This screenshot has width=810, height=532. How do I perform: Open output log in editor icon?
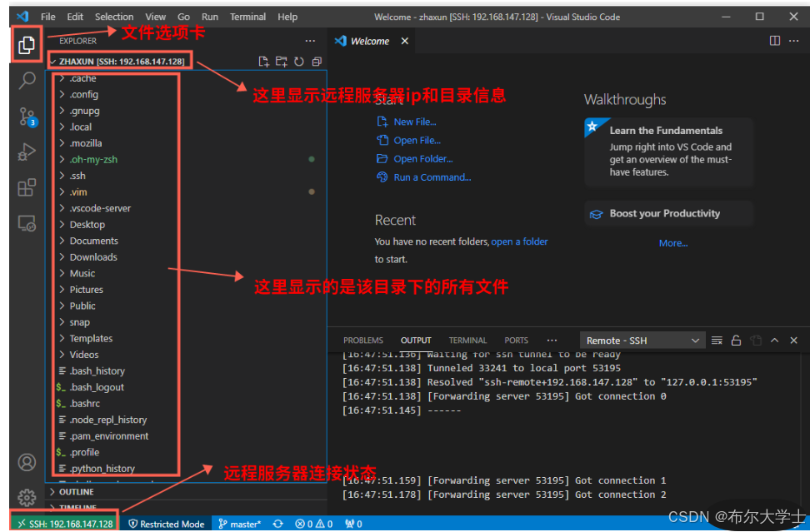pyautogui.click(x=756, y=340)
